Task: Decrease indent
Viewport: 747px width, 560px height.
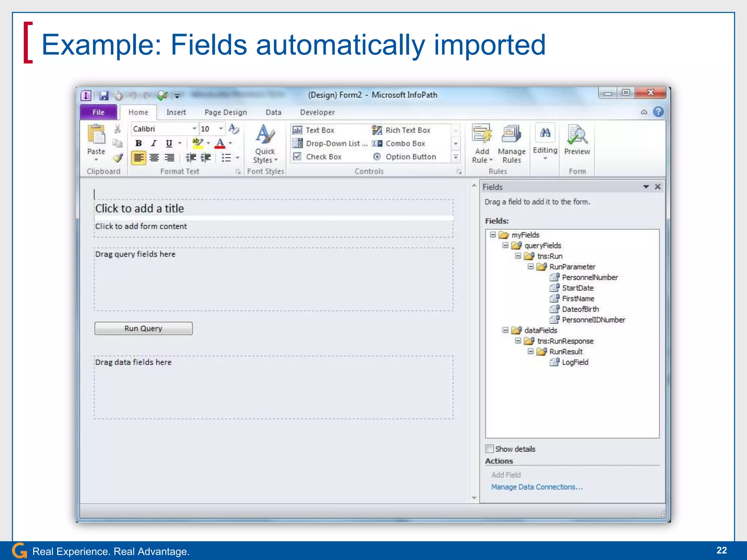Action: point(191,157)
